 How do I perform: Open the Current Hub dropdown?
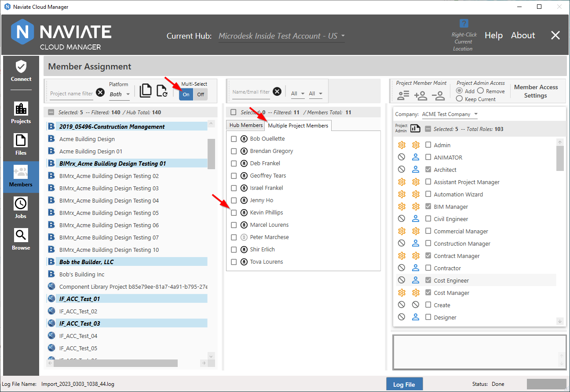pyautogui.click(x=281, y=36)
